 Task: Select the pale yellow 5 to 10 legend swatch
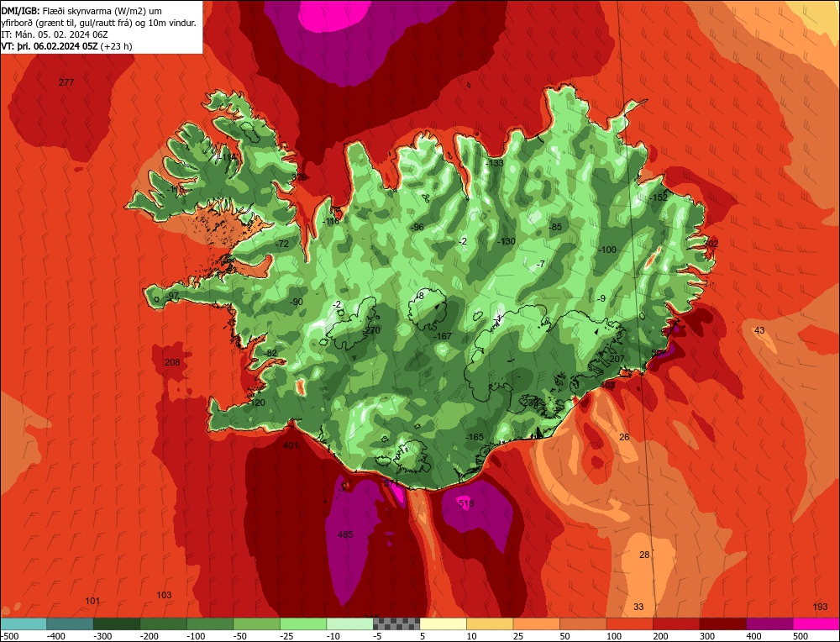click(x=443, y=624)
